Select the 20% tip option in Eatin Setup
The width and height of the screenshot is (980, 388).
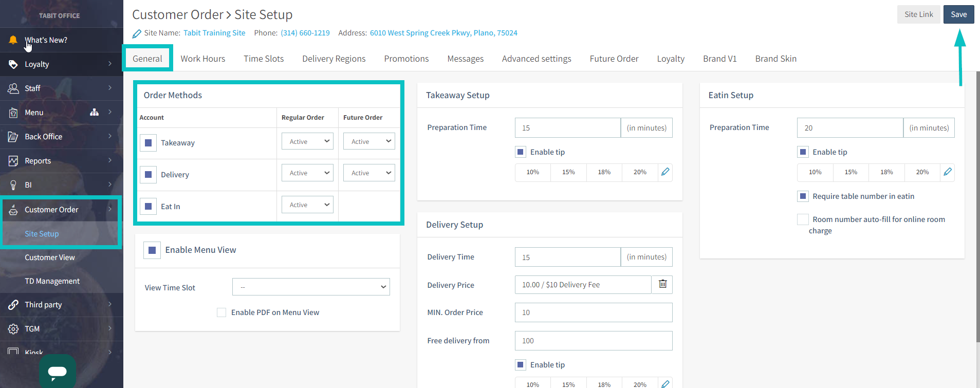coord(922,172)
